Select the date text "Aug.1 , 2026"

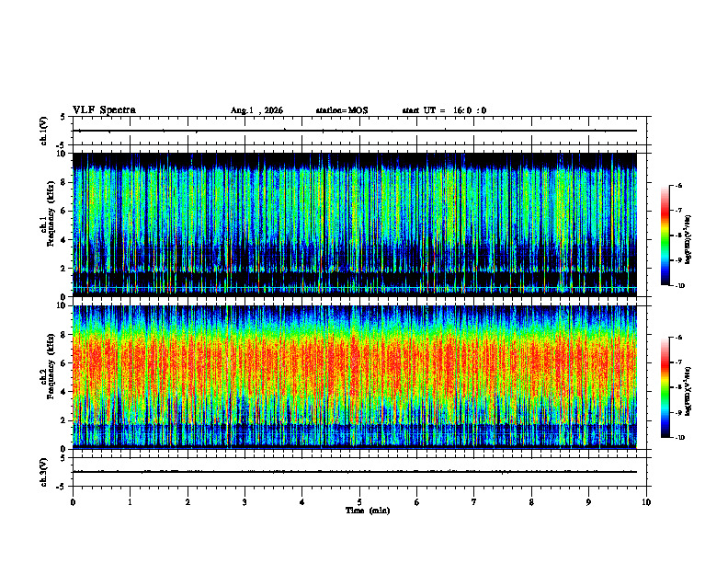(256, 110)
